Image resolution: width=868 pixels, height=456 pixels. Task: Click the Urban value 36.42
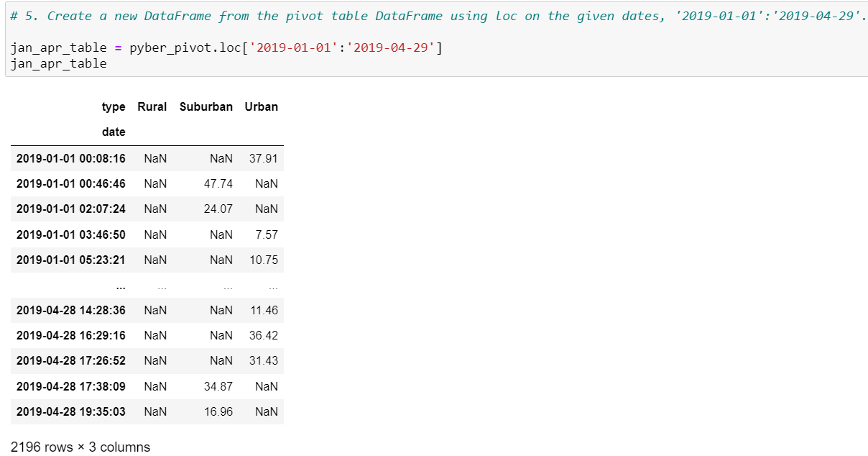pyautogui.click(x=264, y=335)
